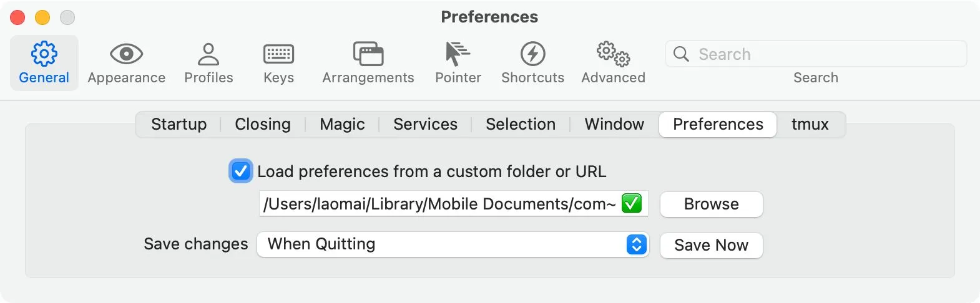Open the Pointer cursor icon pane
980x303 pixels.
tap(458, 54)
